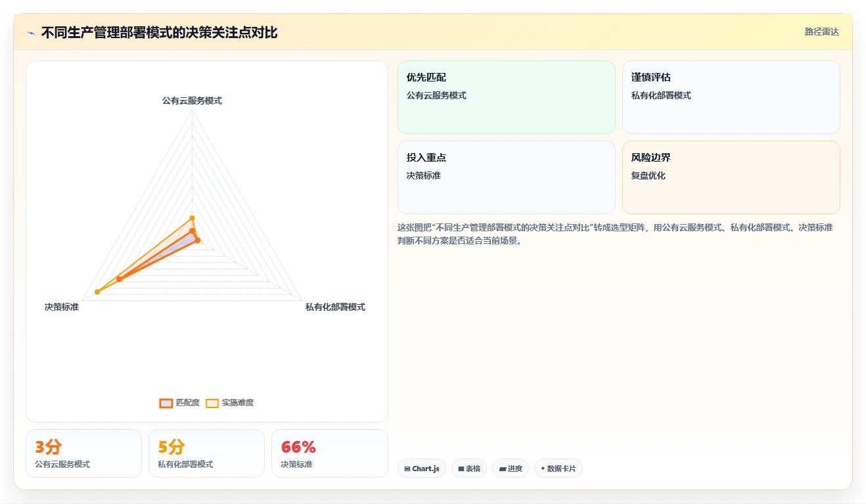The image size is (866, 504).
Task: Select the Chart.js tag
Action: point(422,469)
